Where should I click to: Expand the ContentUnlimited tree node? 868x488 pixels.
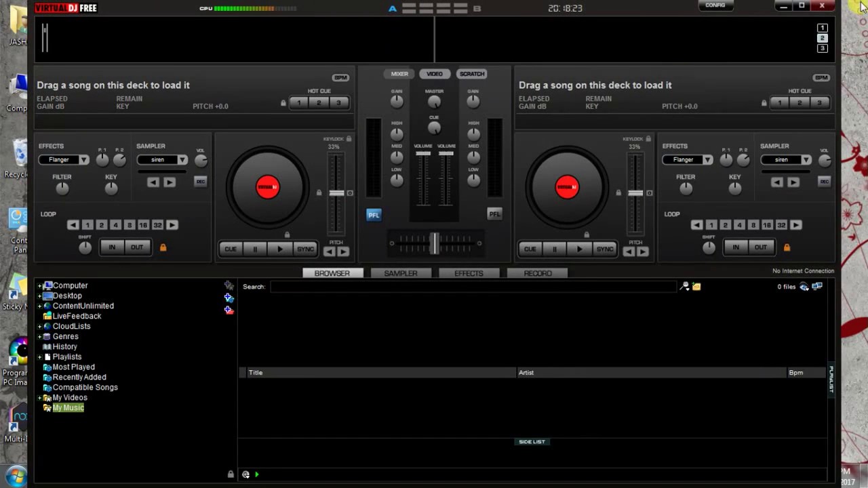click(39, 306)
